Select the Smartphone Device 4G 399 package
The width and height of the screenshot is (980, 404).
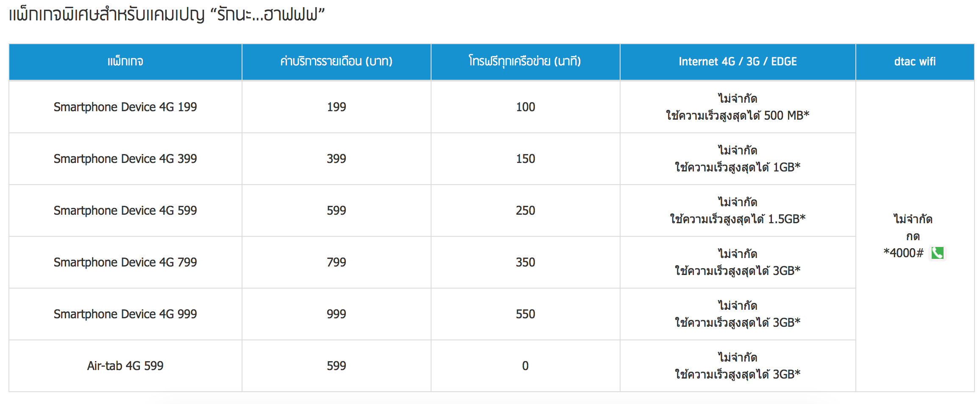pos(125,159)
